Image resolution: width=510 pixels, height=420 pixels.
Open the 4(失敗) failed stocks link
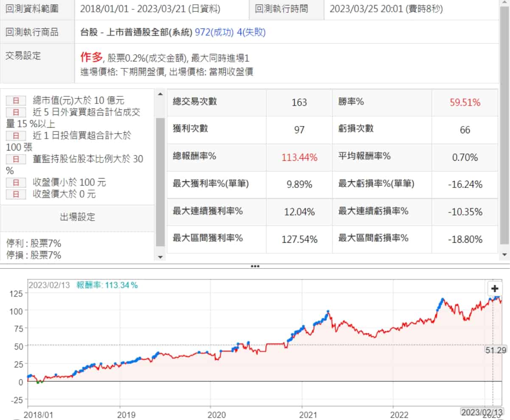point(252,32)
